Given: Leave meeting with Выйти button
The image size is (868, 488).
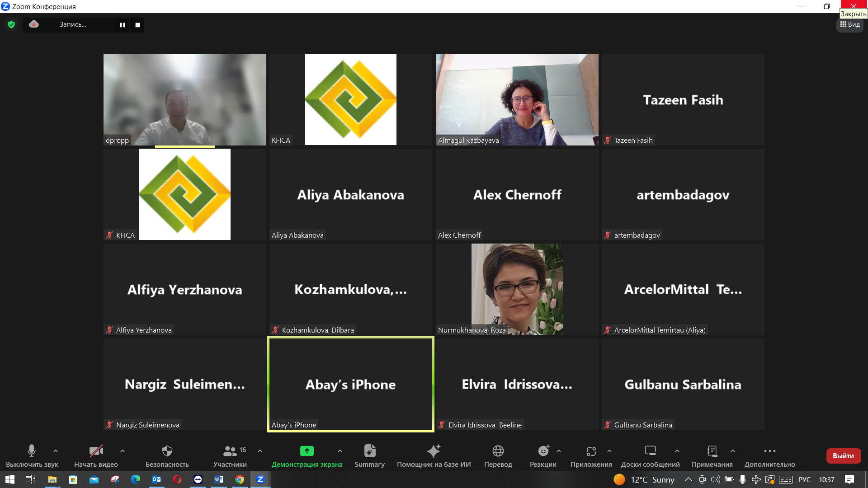Looking at the screenshot, I should pyautogui.click(x=844, y=455).
